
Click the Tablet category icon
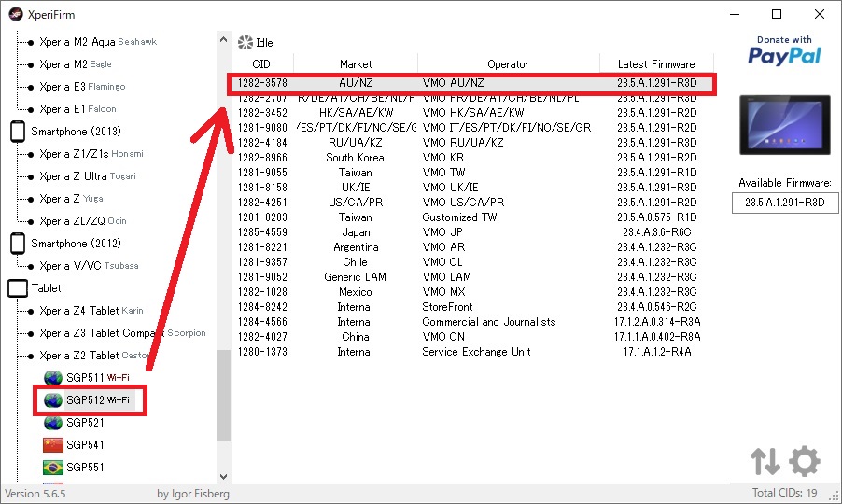(x=18, y=288)
